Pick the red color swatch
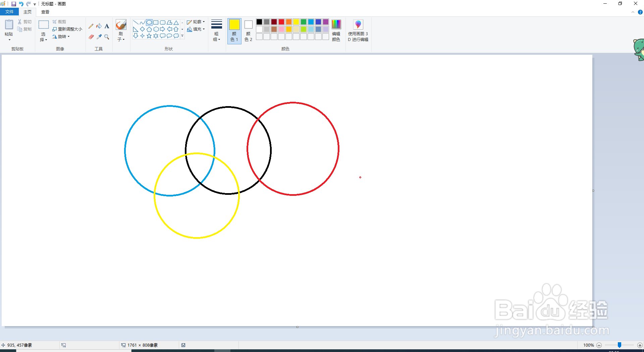Image resolution: width=644 pixels, height=352 pixels. 281,22
